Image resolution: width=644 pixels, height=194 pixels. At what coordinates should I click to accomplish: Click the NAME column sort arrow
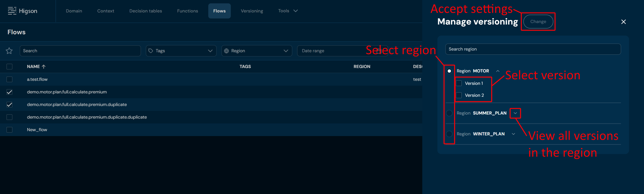click(x=44, y=67)
